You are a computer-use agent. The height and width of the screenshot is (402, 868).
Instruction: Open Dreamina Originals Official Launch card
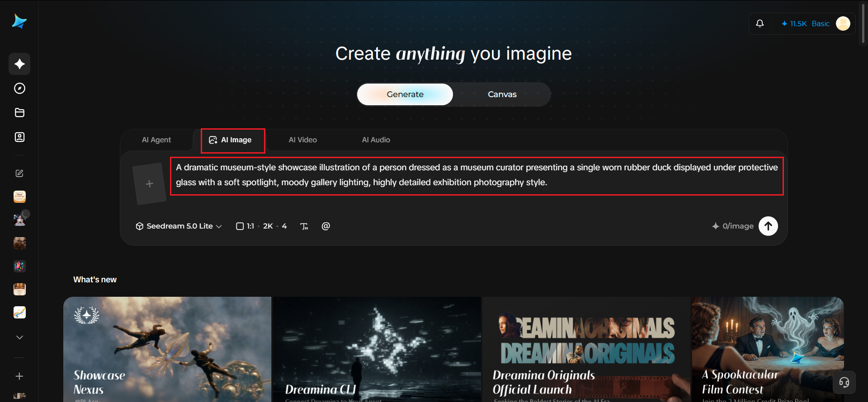tap(586, 349)
